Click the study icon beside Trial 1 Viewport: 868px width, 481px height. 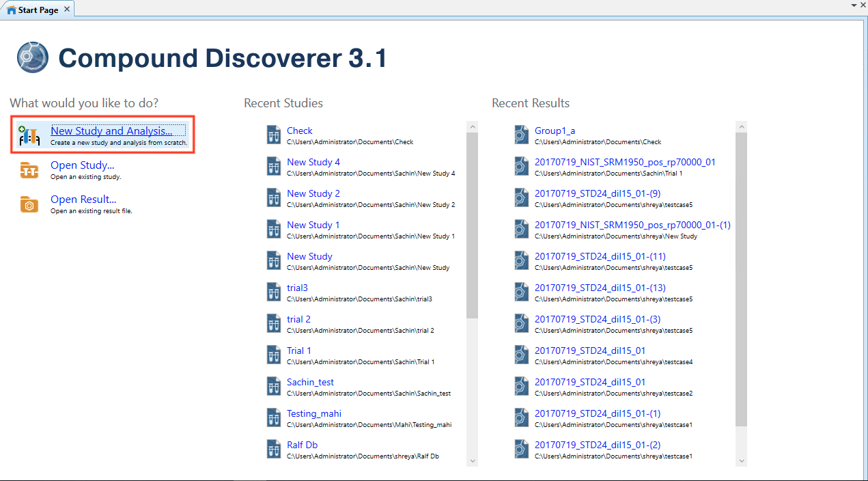[x=274, y=355]
